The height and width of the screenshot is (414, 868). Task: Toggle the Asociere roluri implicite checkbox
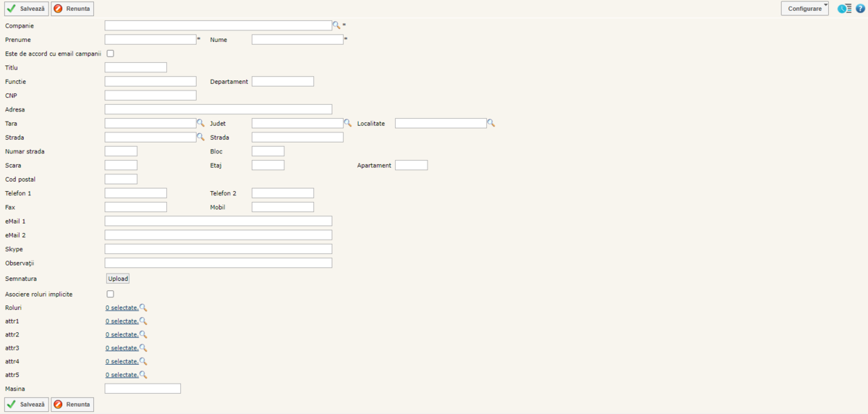point(110,294)
